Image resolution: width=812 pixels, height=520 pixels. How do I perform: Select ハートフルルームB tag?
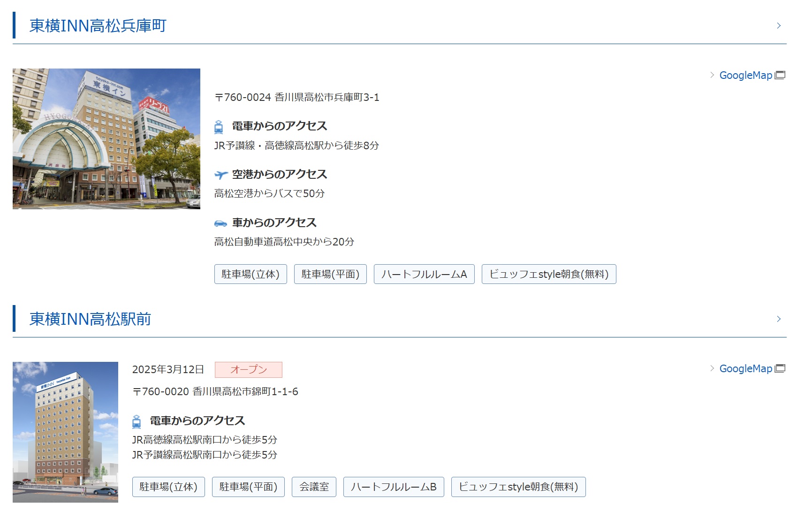point(394,487)
